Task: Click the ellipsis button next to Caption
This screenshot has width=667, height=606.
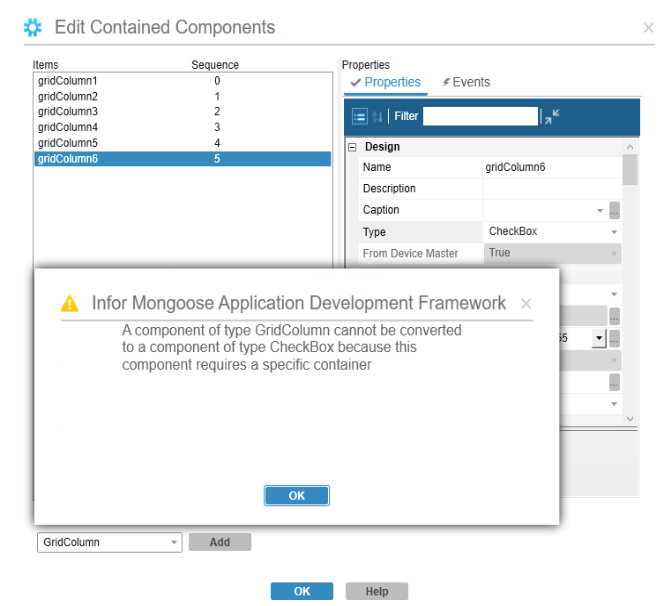Action: coord(614,210)
